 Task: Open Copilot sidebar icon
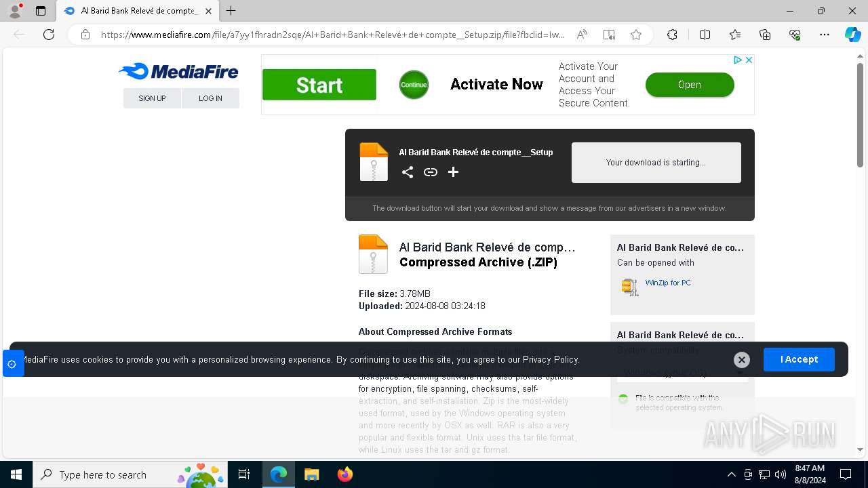pyautogui.click(x=852, y=35)
